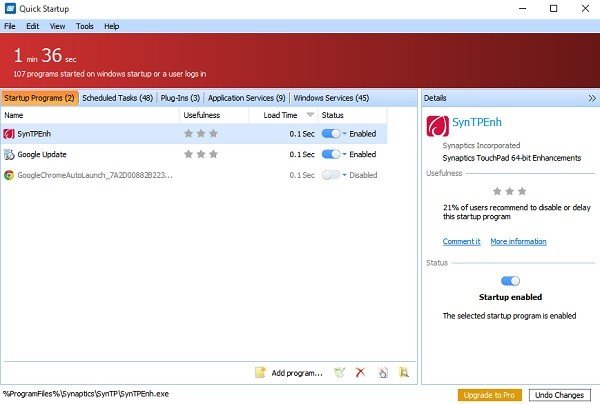
Task: Switch to the Application Services (9) tab
Action: (247, 98)
